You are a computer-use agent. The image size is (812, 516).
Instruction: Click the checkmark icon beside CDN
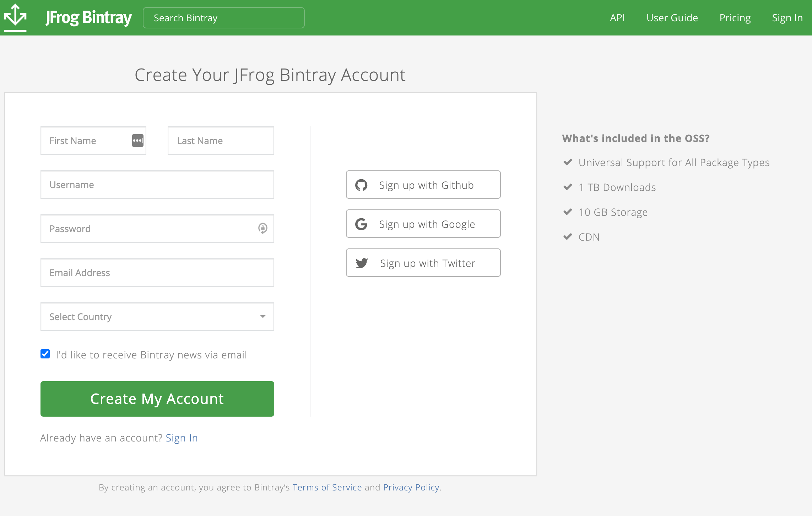[567, 236]
